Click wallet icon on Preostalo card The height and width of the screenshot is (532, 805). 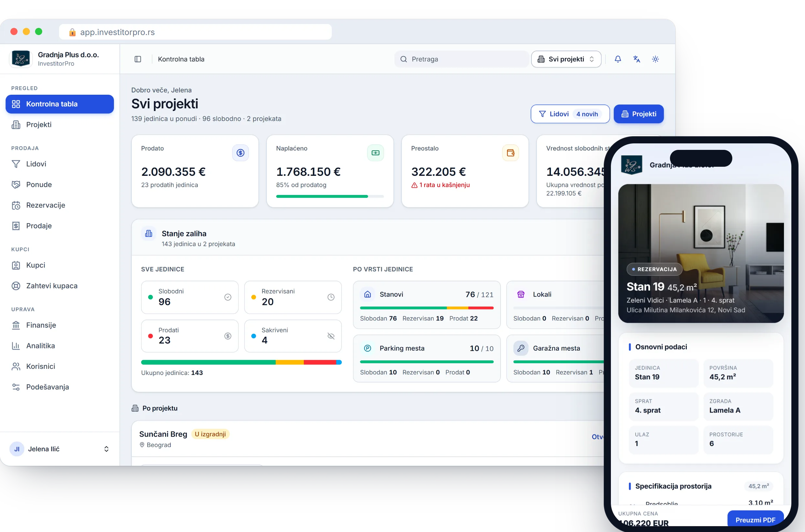(510, 153)
